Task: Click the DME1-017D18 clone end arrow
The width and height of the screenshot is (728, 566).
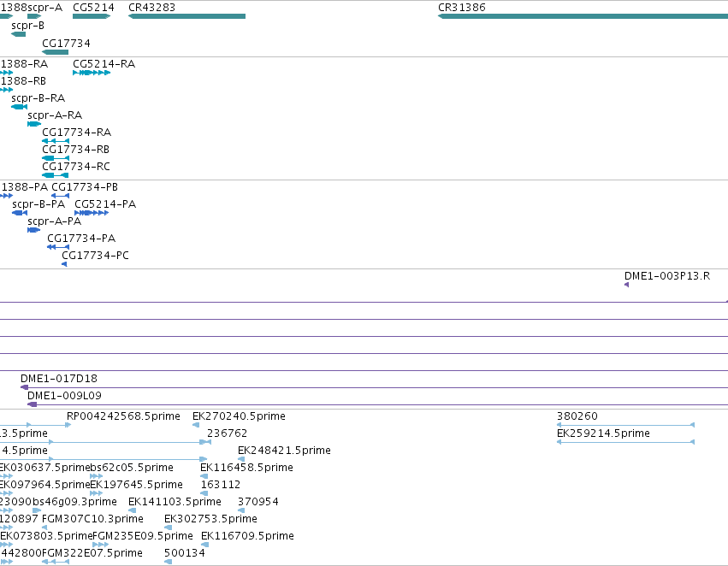Action: [x=24, y=387]
